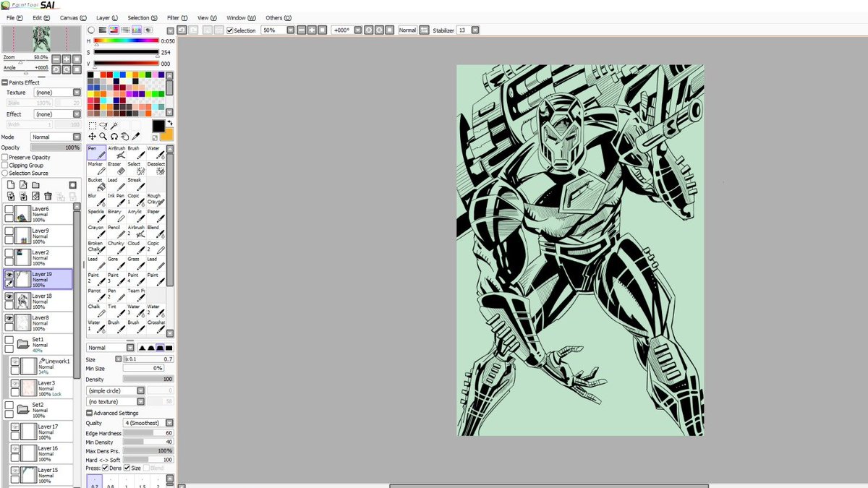Delete the current layer with trash icon
The image size is (868, 488).
[x=48, y=196]
